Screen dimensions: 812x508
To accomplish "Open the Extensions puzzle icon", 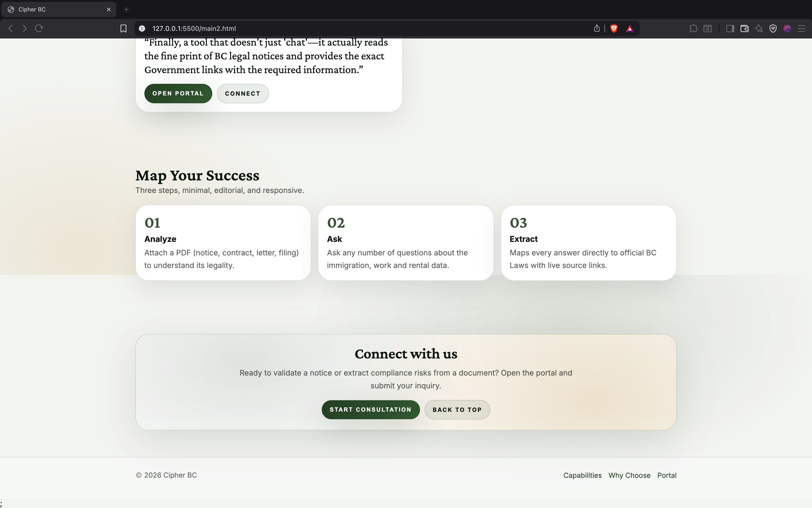I will coord(693,28).
